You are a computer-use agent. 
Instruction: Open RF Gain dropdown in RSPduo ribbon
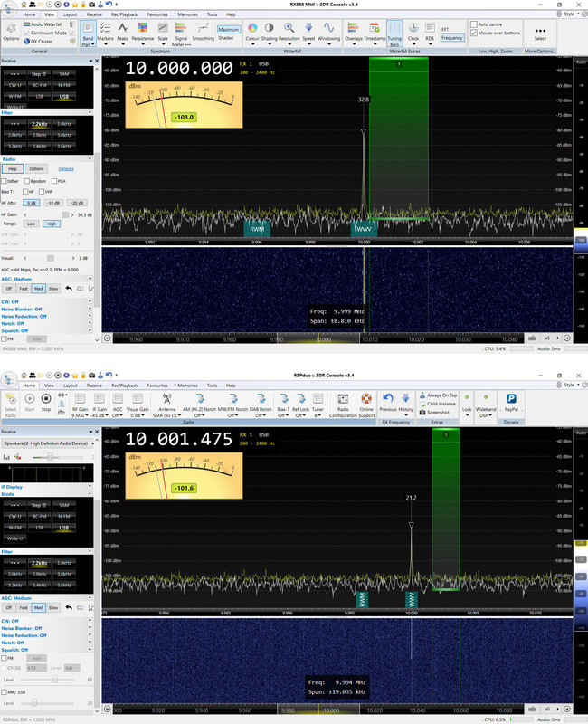coord(80,405)
